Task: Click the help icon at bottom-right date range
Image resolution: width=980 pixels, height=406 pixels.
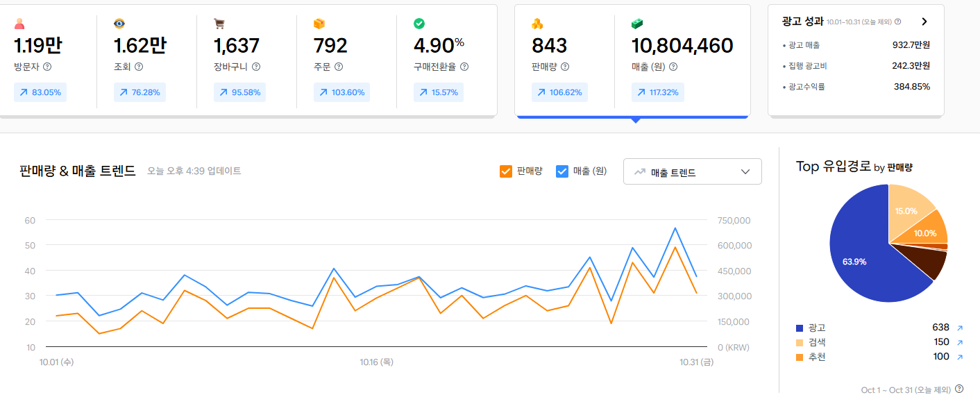Action: 959,389
